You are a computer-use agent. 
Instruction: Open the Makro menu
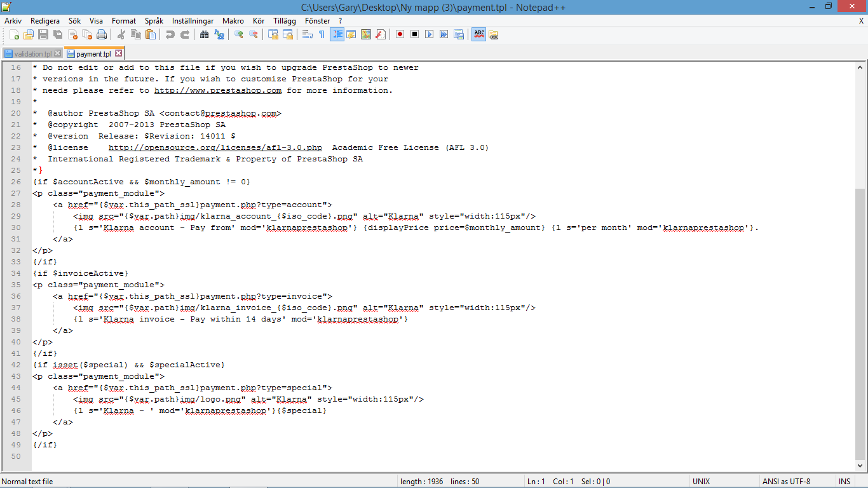click(x=233, y=21)
